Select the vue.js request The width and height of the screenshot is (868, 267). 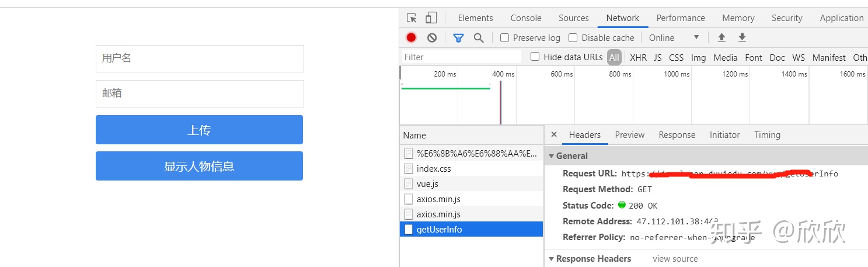(x=471, y=183)
